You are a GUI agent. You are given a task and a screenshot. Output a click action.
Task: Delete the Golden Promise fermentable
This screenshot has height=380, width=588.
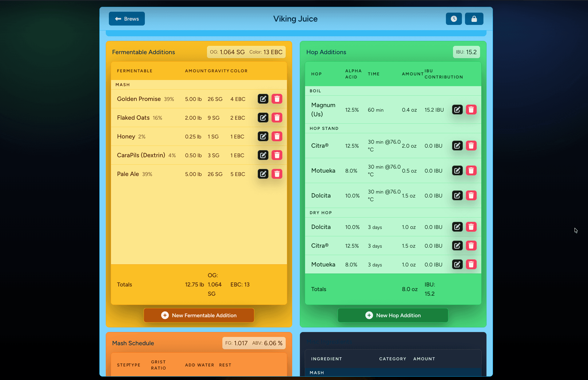click(277, 99)
